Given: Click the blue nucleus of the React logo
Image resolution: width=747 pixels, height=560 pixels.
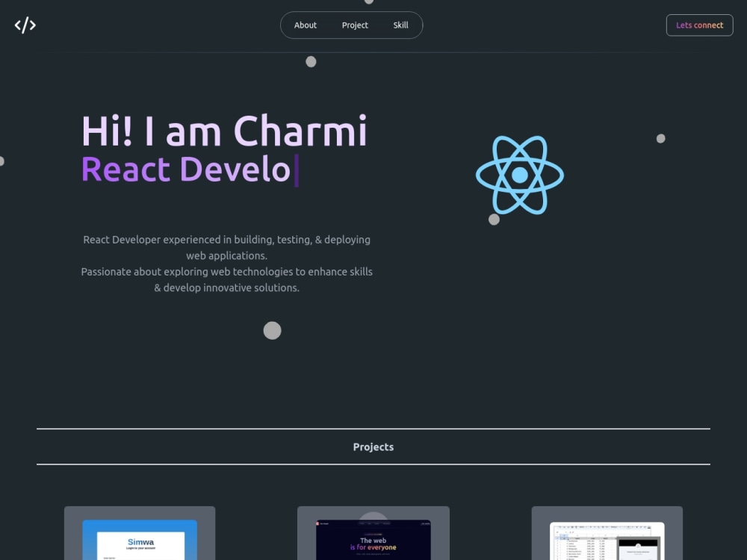Looking at the screenshot, I should tap(518, 176).
